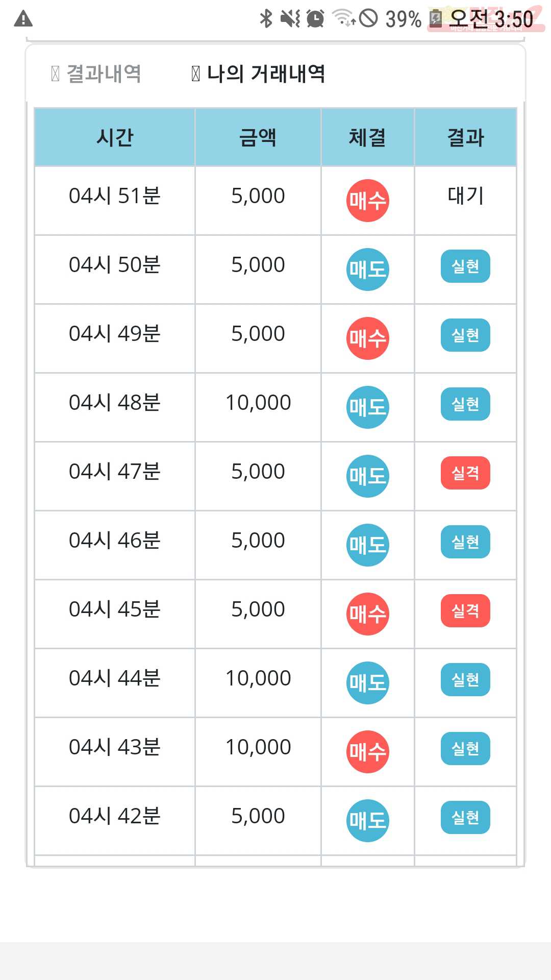This screenshot has height=980, width=551.
Task: Click the 결과 column header
Action: [465, 137]
